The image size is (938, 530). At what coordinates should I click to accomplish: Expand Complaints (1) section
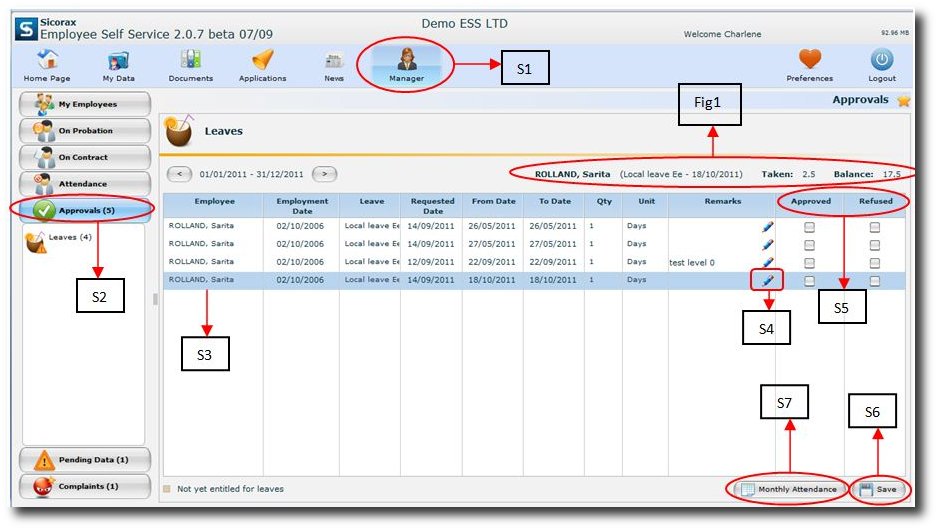coord(85,487)
